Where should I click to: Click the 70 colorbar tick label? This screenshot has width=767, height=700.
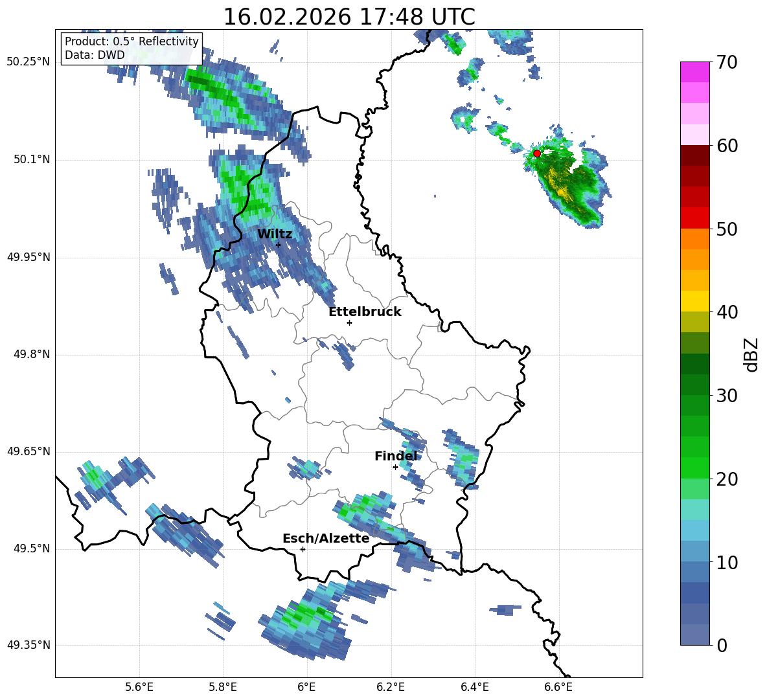727,62
